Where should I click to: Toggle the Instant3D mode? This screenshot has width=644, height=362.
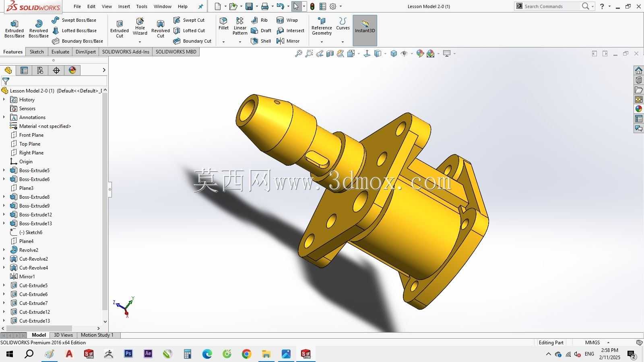365,31
